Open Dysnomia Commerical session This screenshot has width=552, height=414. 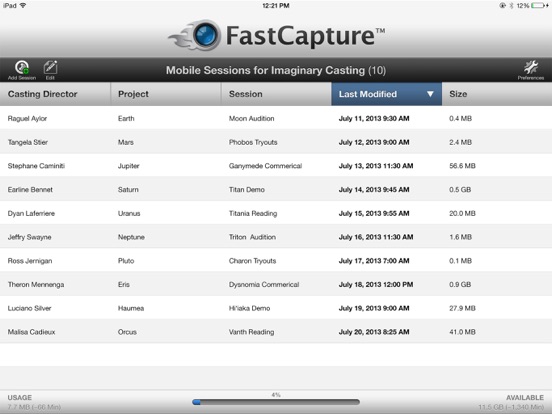(264, 284)
